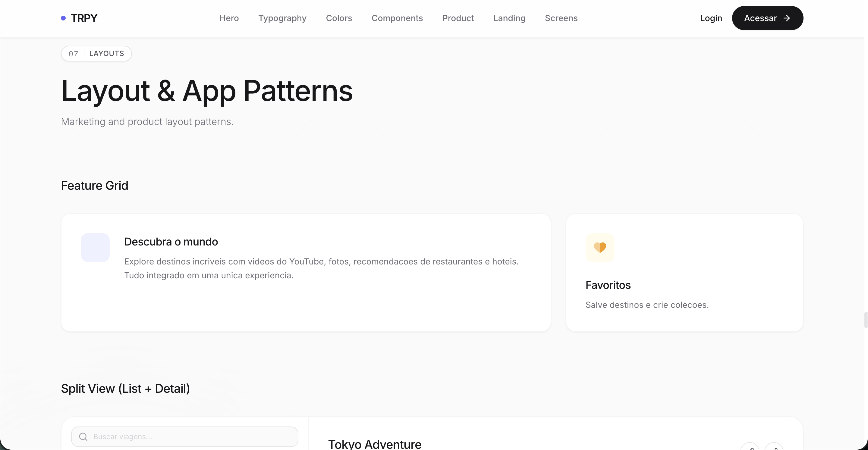Click the text "Salve destinos e crie colecoes."

647,305
